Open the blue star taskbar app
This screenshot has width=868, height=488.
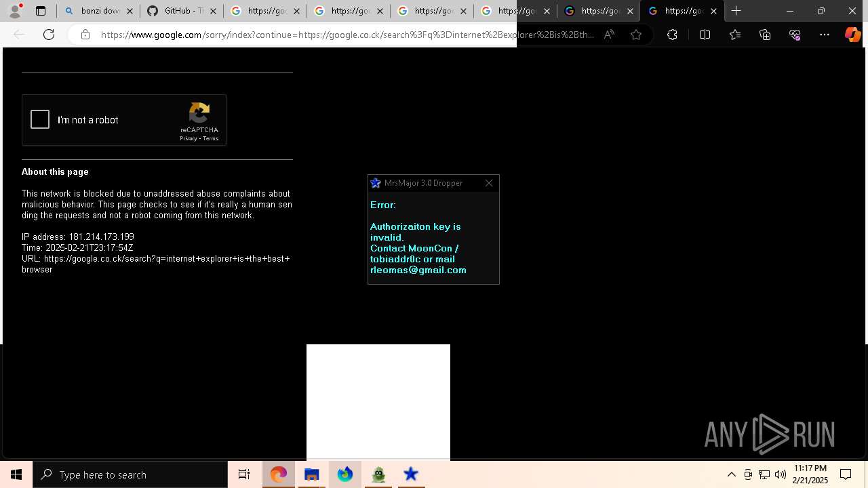pos(411,474)
